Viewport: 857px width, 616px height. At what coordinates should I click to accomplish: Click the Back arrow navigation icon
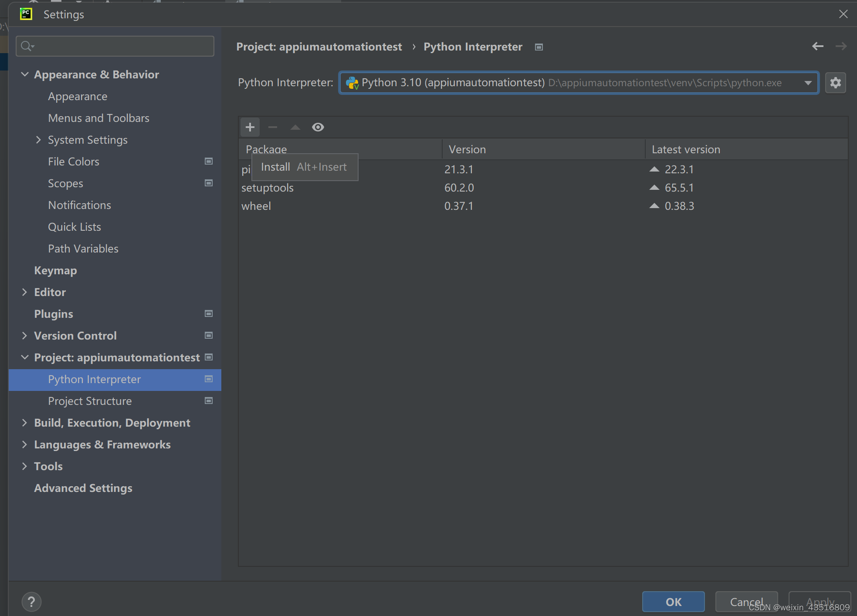tap(817, 46)
